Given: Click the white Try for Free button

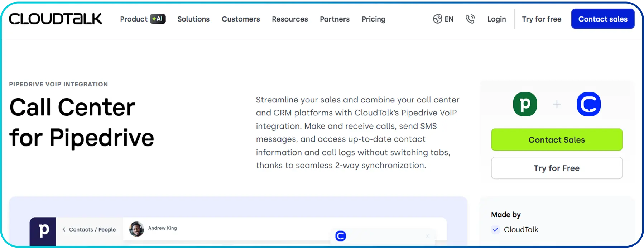Looking at the screenshot, I should click(x=557, y=168).
